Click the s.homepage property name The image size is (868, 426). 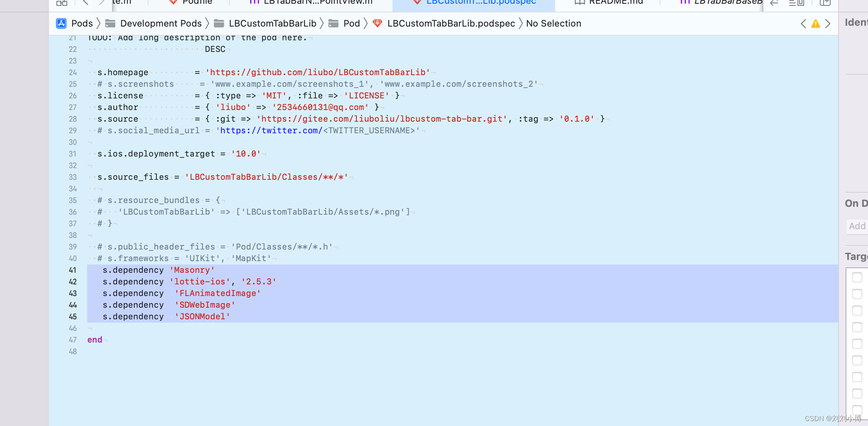pos(123,72)
